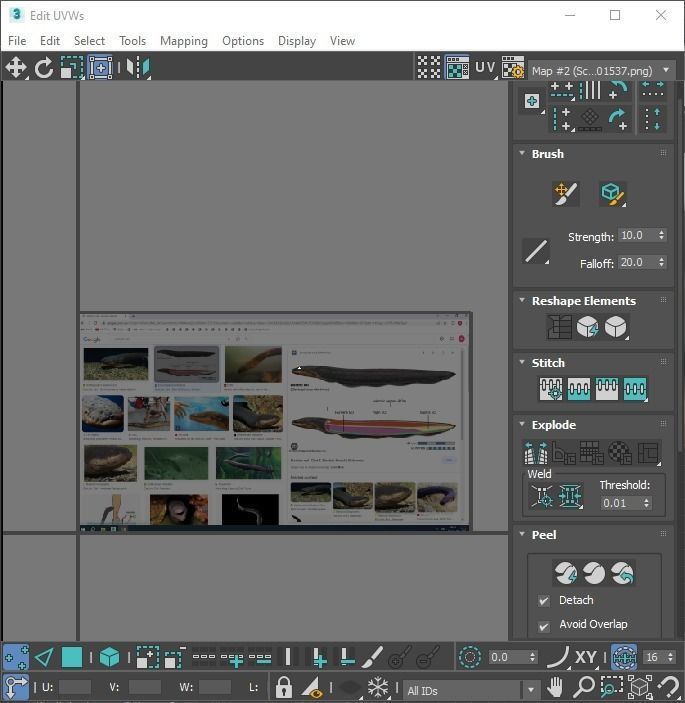The width and height of the screenshot is (685, 703).
Task: Click the Target Weld icon
Action: tap(542, 496)
